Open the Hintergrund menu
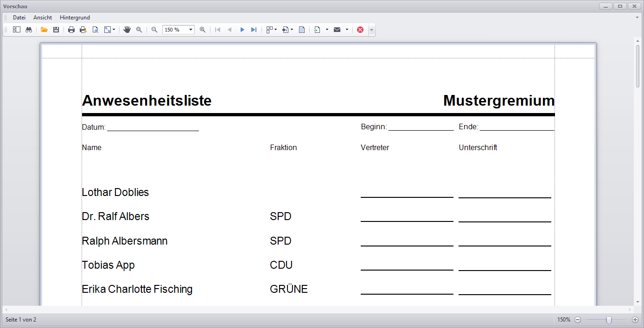Screen dimensions: 644x328 click(75, 18)
